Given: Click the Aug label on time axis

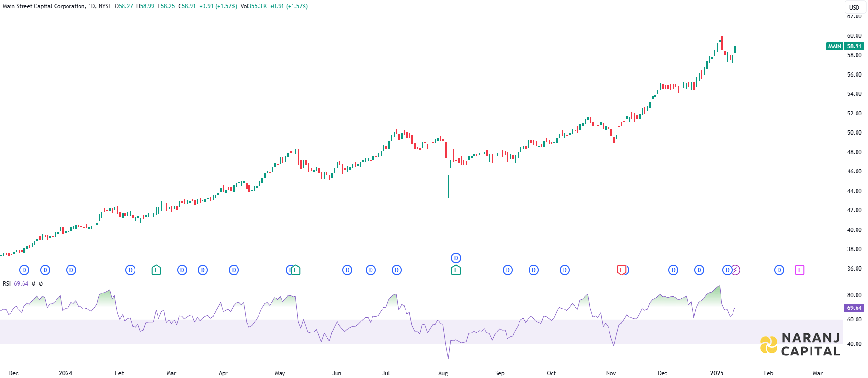Looking at the screenshot, I should coord(443,373).
